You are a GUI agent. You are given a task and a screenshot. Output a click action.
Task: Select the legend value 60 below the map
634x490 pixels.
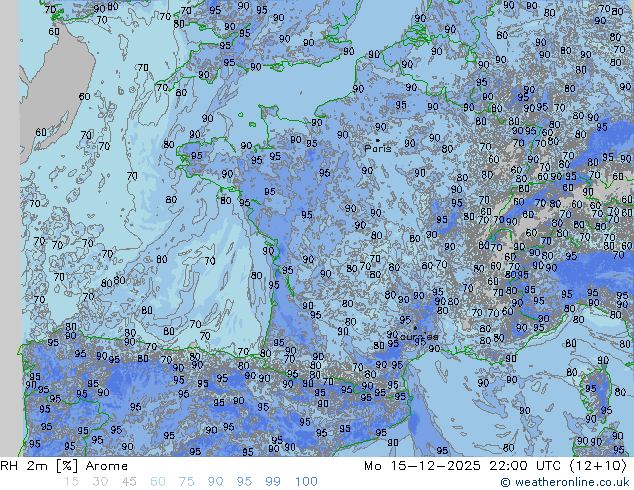(x=157, y=482)
